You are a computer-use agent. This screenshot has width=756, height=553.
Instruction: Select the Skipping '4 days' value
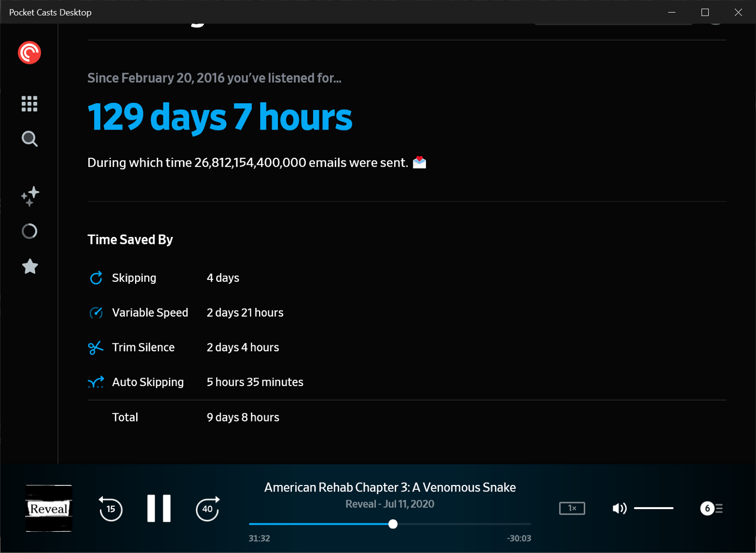(x=223, y=278)
